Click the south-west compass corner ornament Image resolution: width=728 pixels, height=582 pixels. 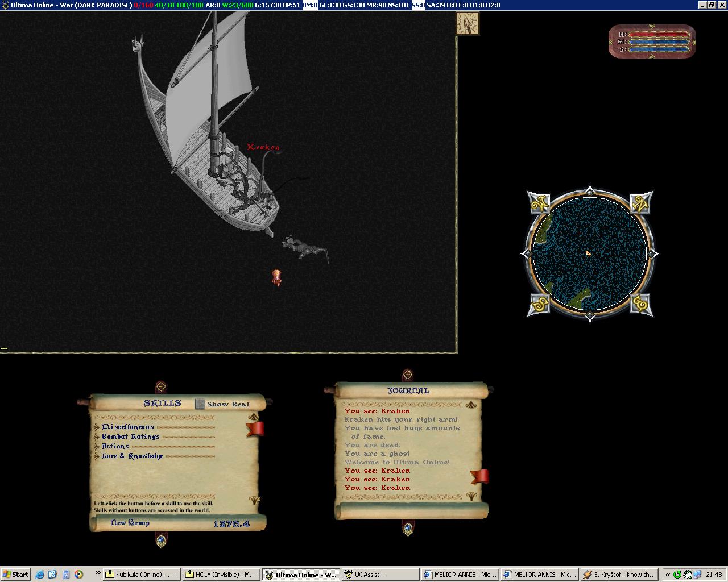[539, 305]
